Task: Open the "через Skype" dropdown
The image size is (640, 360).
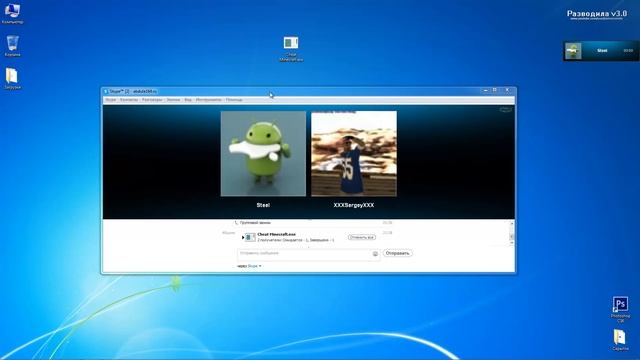Action: click(249, 266)
